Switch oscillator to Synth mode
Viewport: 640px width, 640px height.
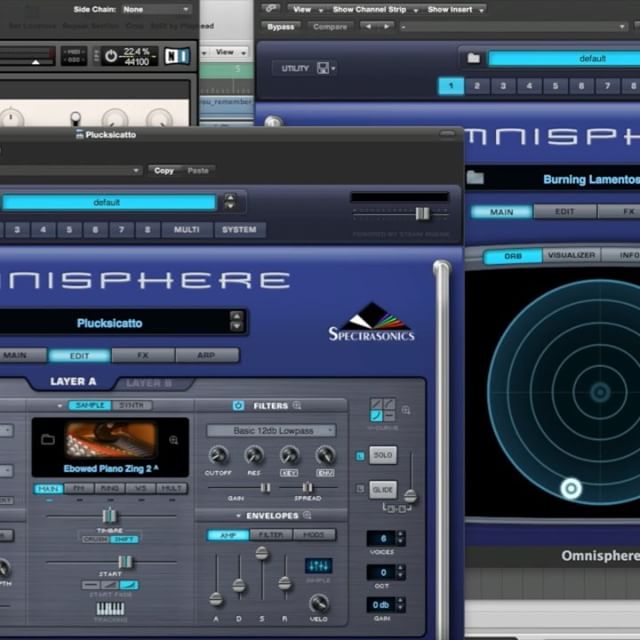click(x=131, y=405)
